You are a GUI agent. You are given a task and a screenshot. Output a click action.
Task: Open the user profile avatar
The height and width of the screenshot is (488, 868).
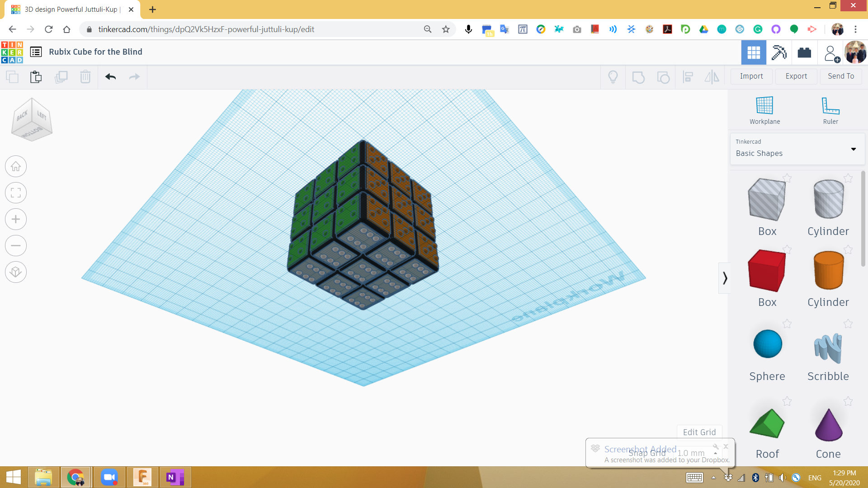855,52
